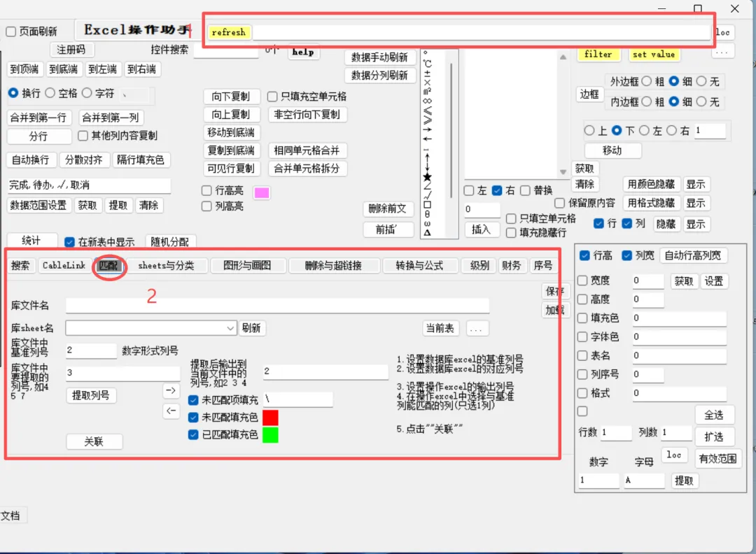Switch to the 转换与公式 tab

click(x=419, y=265)
